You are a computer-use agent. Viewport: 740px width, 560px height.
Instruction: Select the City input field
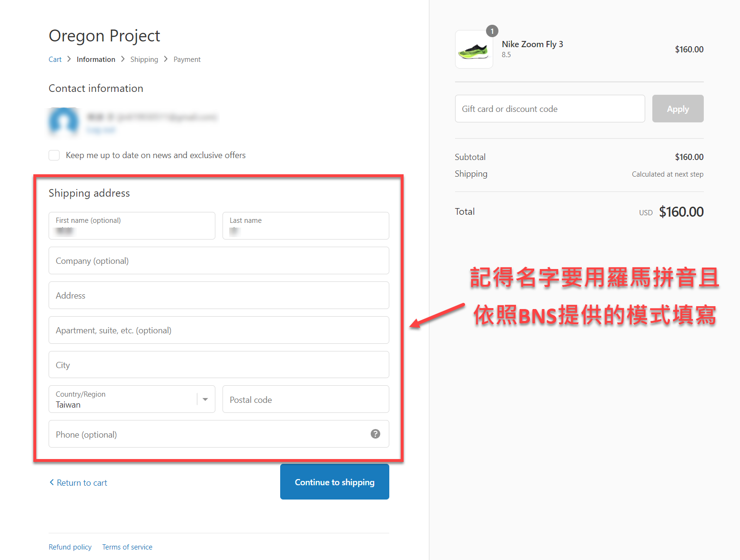click(219, 365)
